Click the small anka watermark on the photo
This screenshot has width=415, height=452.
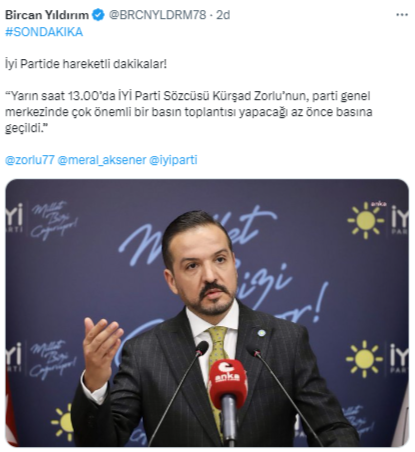coord(378,204)
